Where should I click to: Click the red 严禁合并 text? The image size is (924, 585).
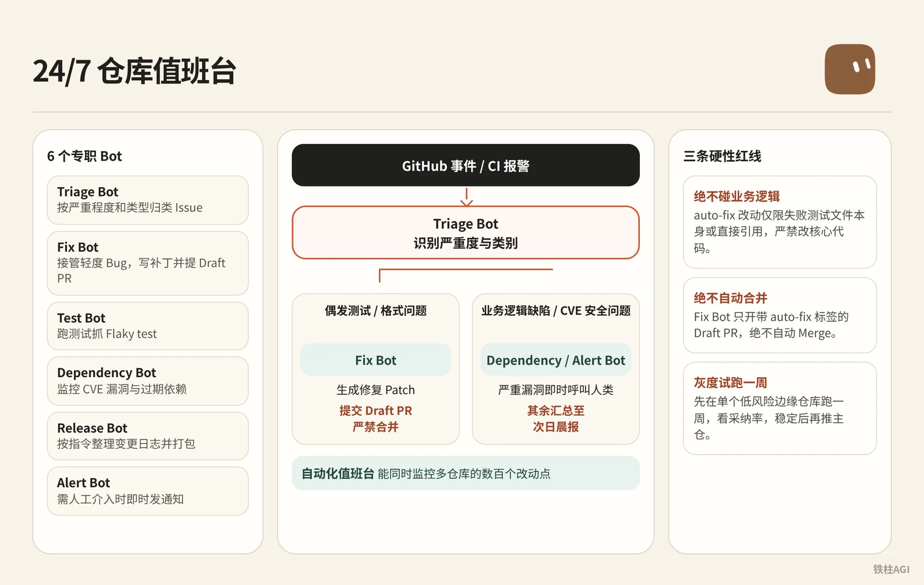[375, 427]
